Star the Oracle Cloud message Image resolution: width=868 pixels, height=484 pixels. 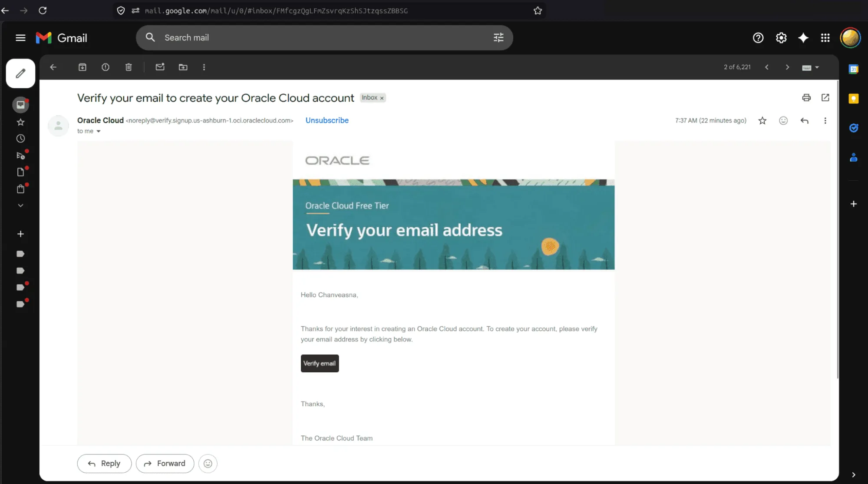(x=762, y=121)
